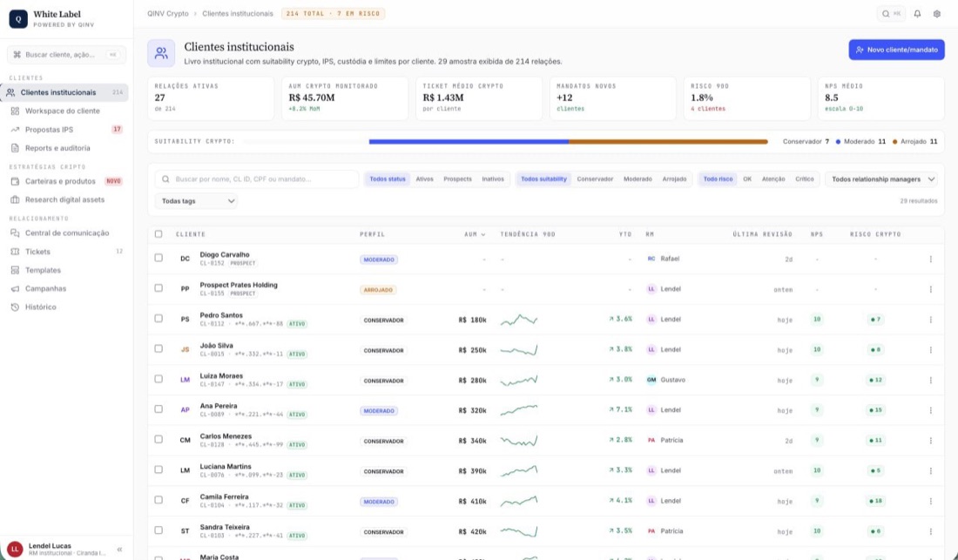
Task: Open row menu for Diogo Carvalho
Action: pos(930,259)
